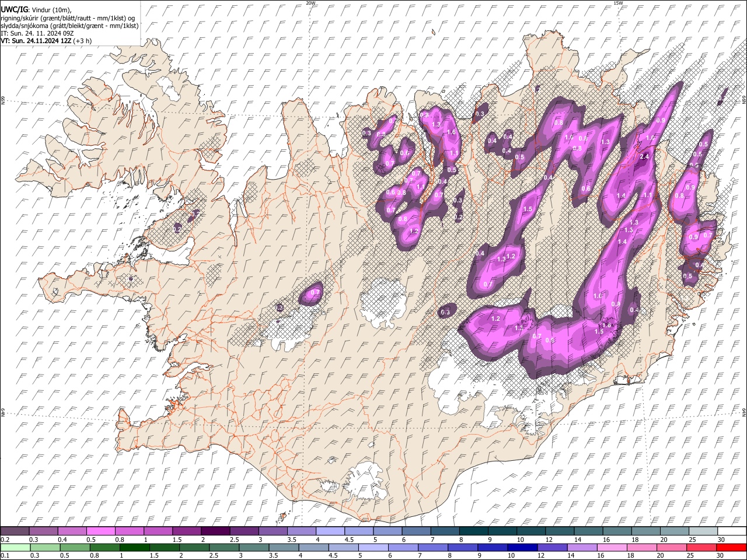Pick the white upper-row swatch after 30
The width and height of the screenshot is (747, 560).
pyautogui.click(x=732, y=531)
